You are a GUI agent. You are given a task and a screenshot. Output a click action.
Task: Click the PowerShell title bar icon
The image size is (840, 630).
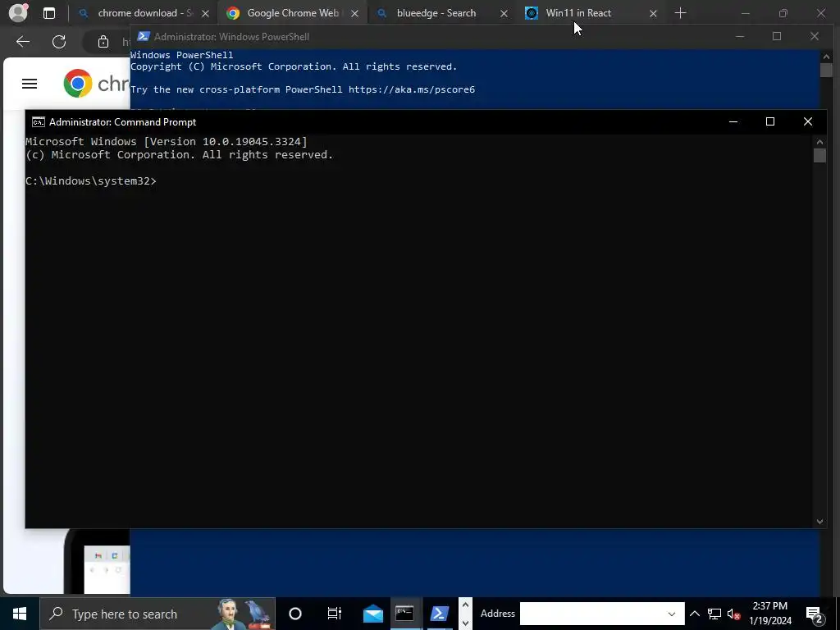click(143, 36)
